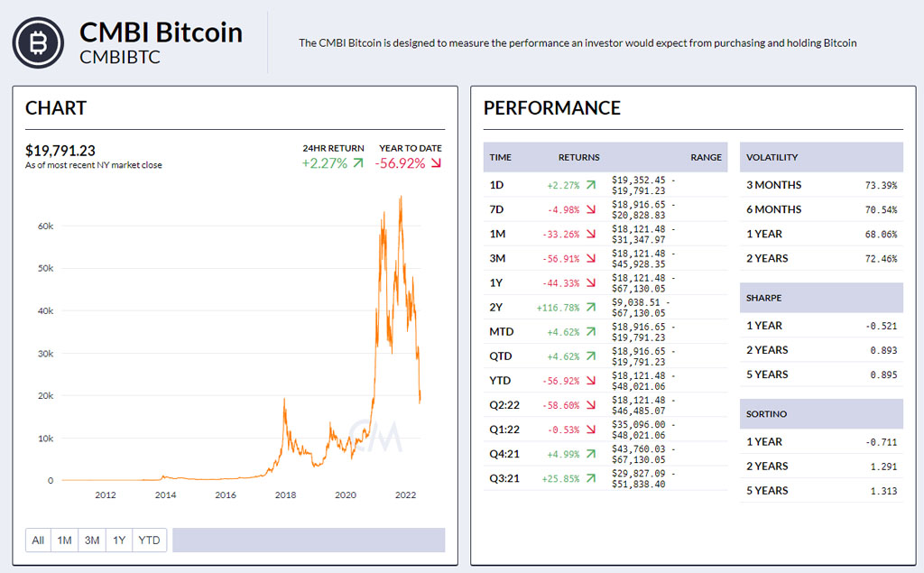Click the MTD row label

tap(502, 332)
